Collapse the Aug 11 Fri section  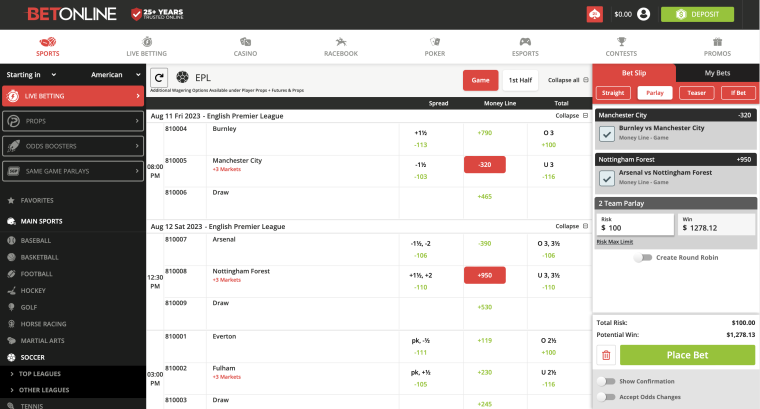point(571,116)
